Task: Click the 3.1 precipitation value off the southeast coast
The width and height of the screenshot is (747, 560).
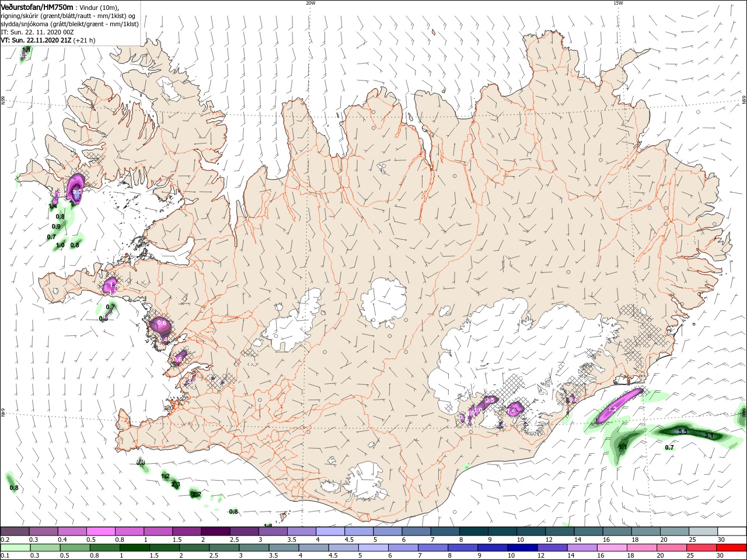Action: 709,435
